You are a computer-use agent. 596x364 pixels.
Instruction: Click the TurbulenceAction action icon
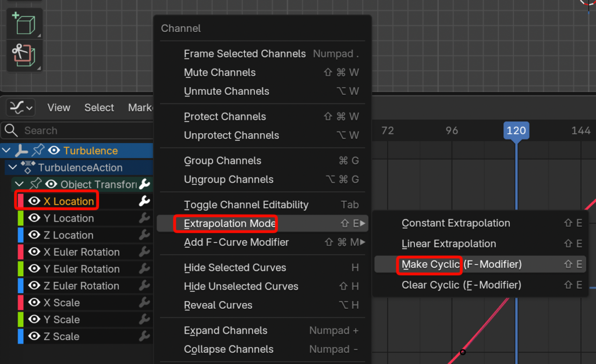pos(28,167)
